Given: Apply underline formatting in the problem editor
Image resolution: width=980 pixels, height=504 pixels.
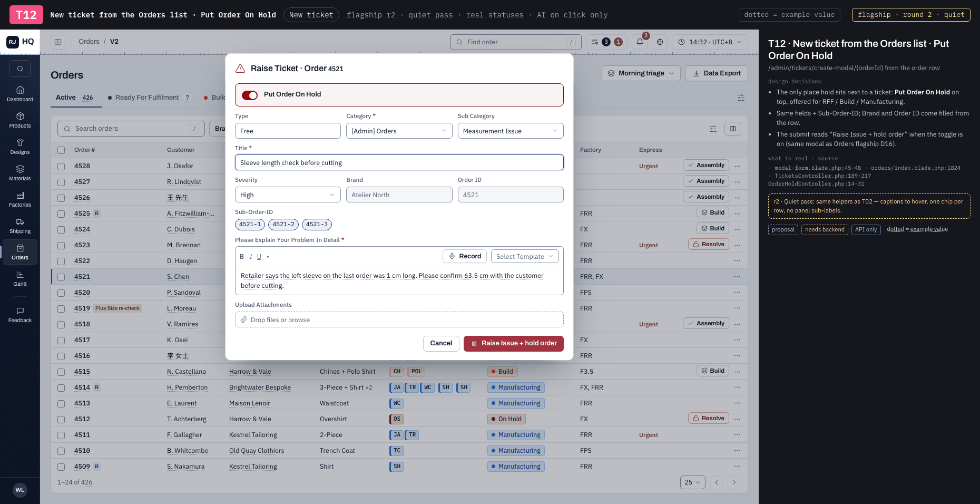Looking at the screenshot, I should tap(259, 257).
